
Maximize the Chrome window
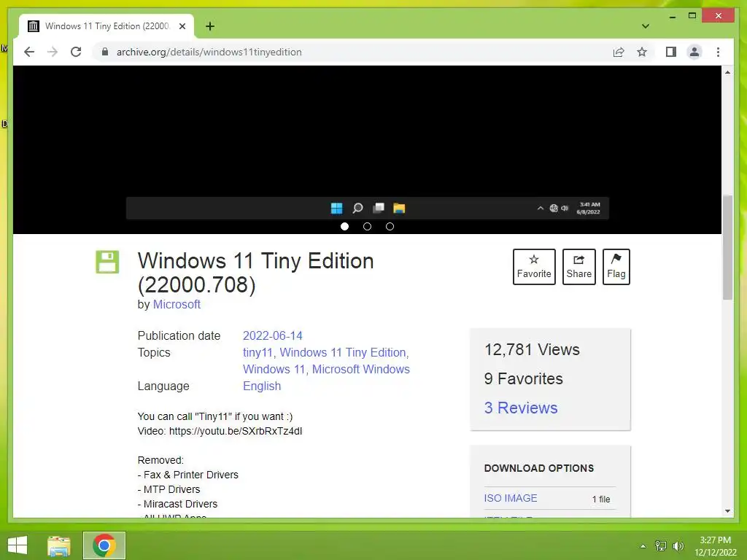(692, 16)
